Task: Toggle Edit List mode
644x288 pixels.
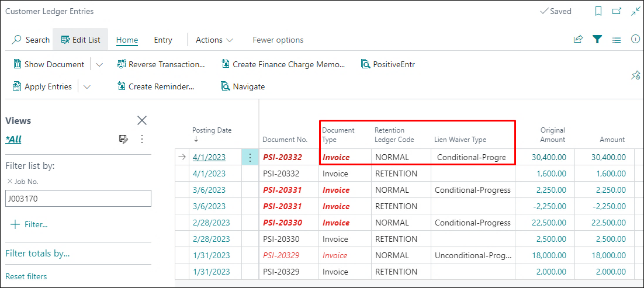Action: point(81,40)
